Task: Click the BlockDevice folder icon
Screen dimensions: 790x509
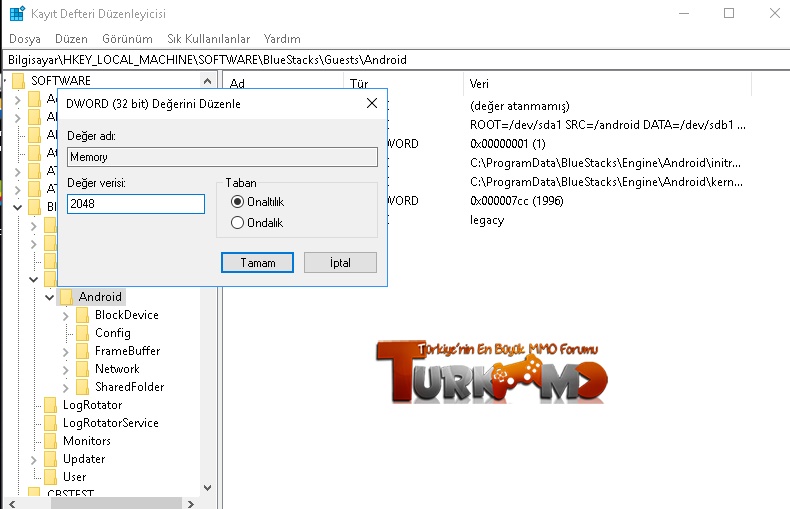Action: tap(83, 315)
